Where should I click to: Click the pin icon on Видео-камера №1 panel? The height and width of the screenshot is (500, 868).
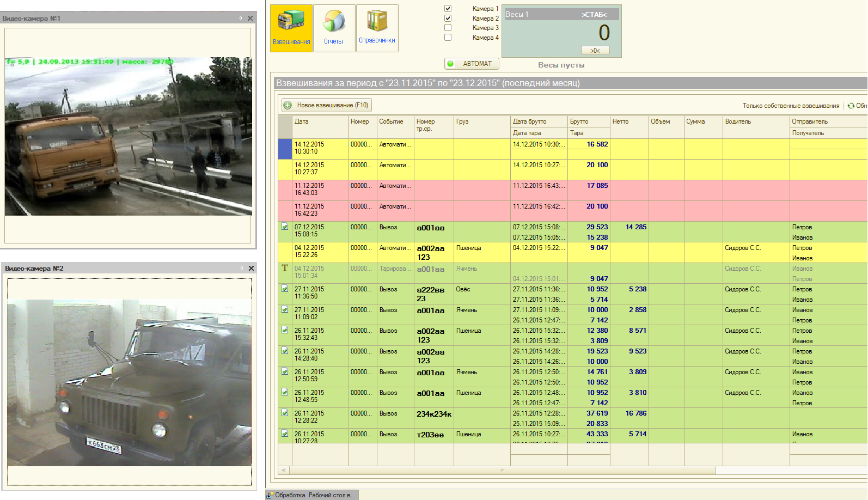pos(241,19)
